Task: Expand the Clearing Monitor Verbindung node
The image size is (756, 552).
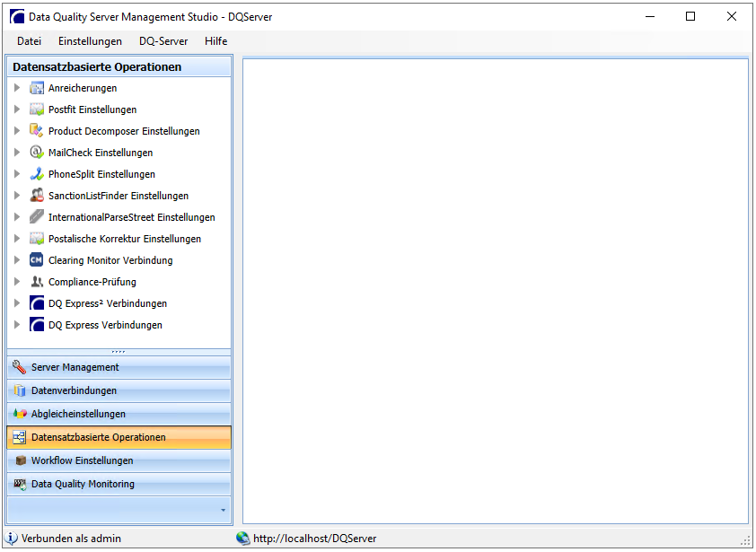Action: pos(17,260)
